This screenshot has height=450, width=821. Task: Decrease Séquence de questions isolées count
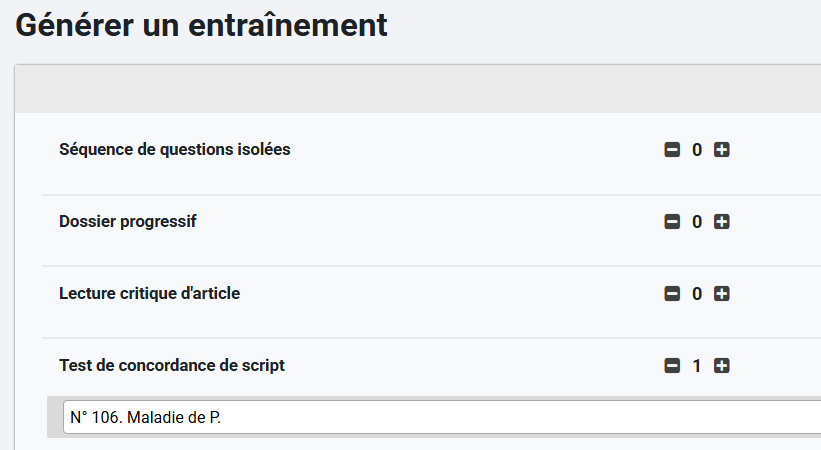coord(672,150)
